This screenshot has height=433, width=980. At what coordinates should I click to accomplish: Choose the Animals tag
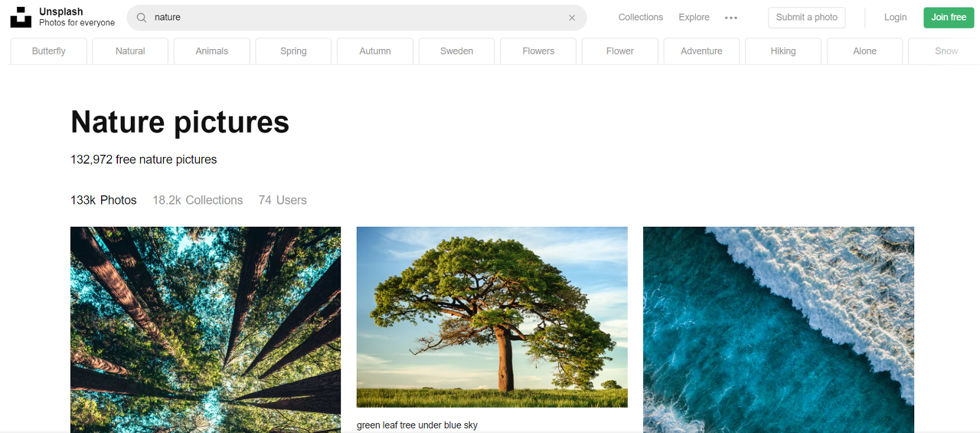212,51
